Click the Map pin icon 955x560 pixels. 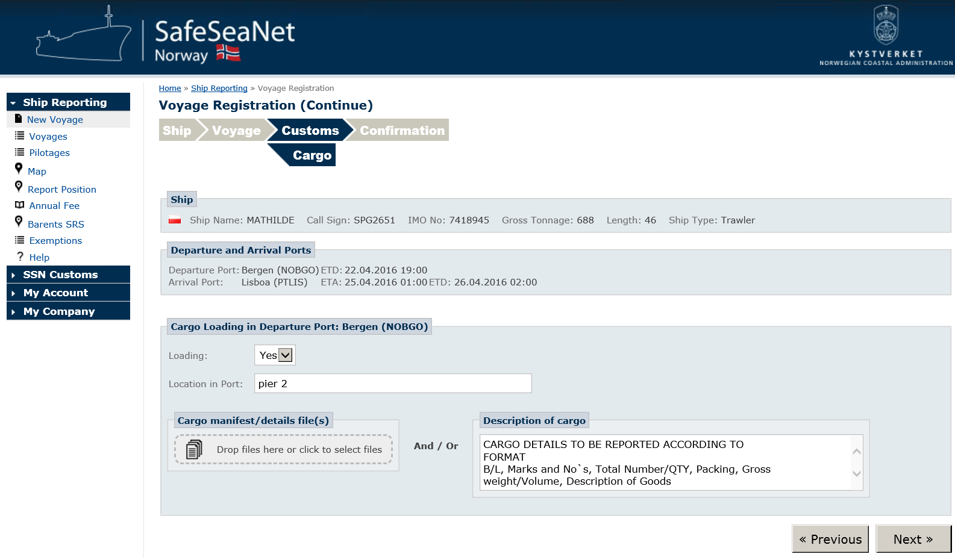click(19, 169)
